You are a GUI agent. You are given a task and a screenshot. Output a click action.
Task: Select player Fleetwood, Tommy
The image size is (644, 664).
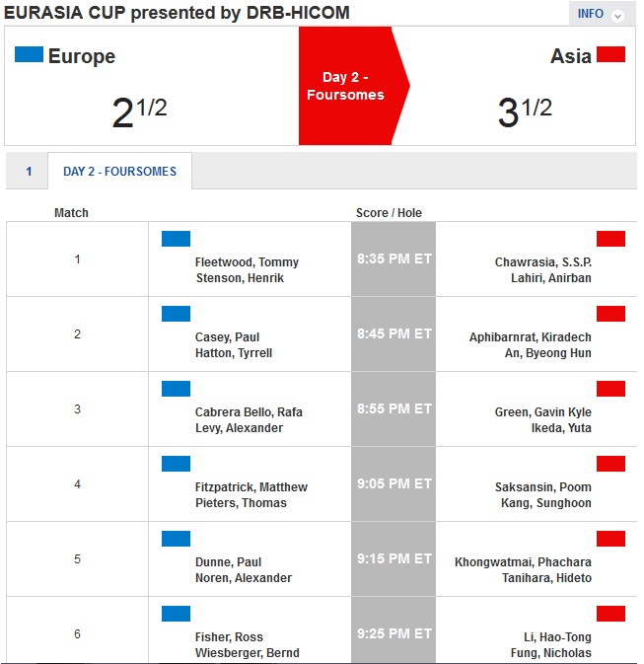point(247,262)
